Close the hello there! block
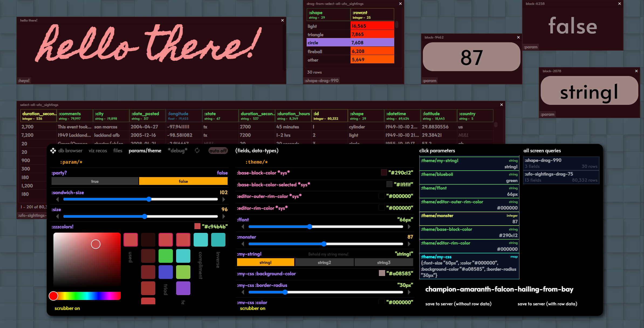This screenshot has height=328, width=644. (x=282, y=20)
